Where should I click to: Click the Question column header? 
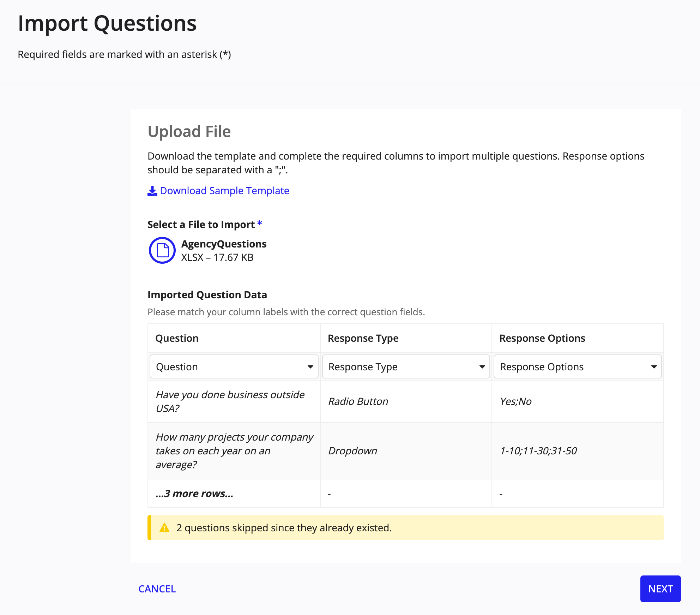coord(234,338)
